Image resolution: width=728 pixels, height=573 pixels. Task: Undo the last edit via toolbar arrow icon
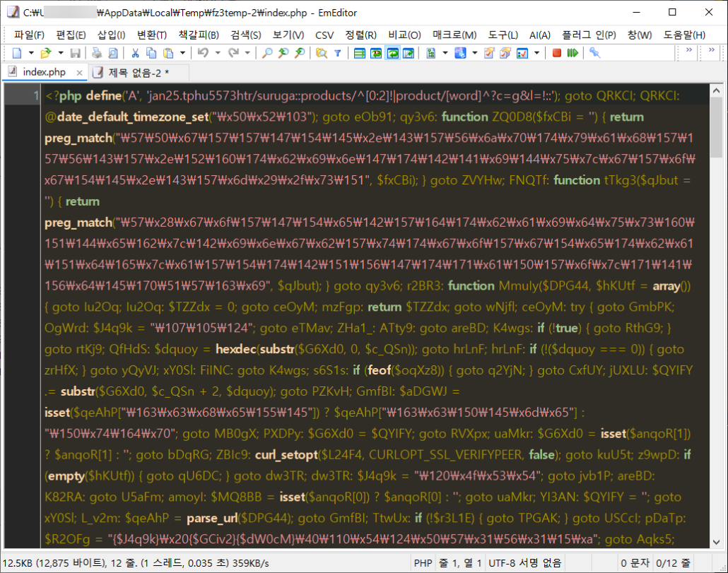click(x=203, y=53)
